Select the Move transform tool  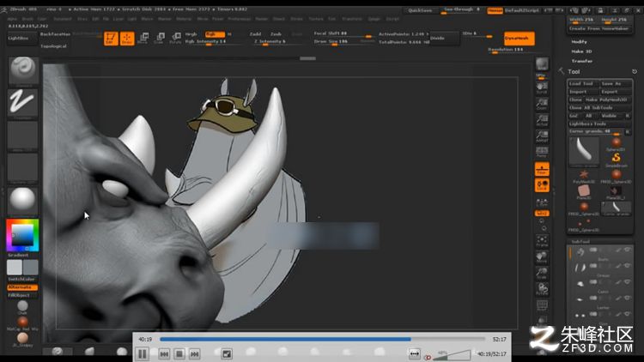pyautogui.click(x=143, y=39)
